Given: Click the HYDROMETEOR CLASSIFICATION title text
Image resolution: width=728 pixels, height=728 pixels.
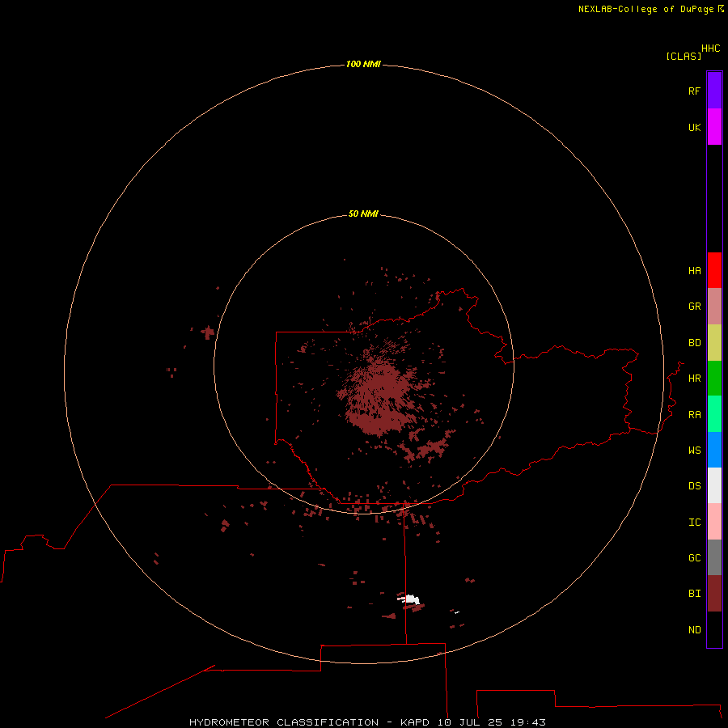Looking at the screenshot, I should click(x=284, y=722).
